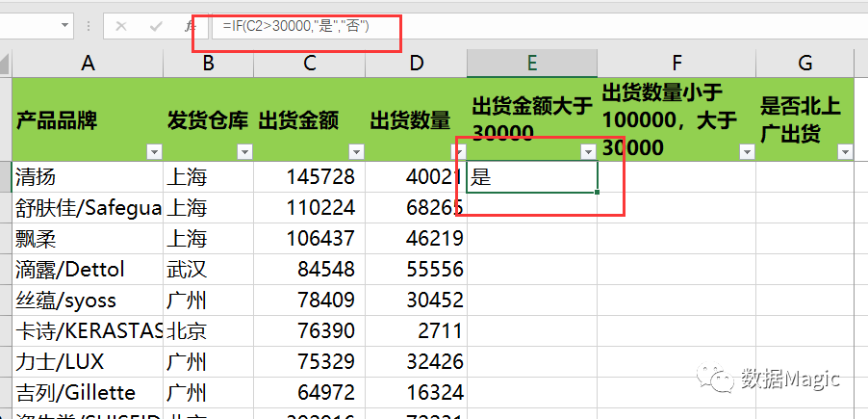The height and width of the screenshot is (419, 868).
Task: Select column B header
Action: [208, 64]
